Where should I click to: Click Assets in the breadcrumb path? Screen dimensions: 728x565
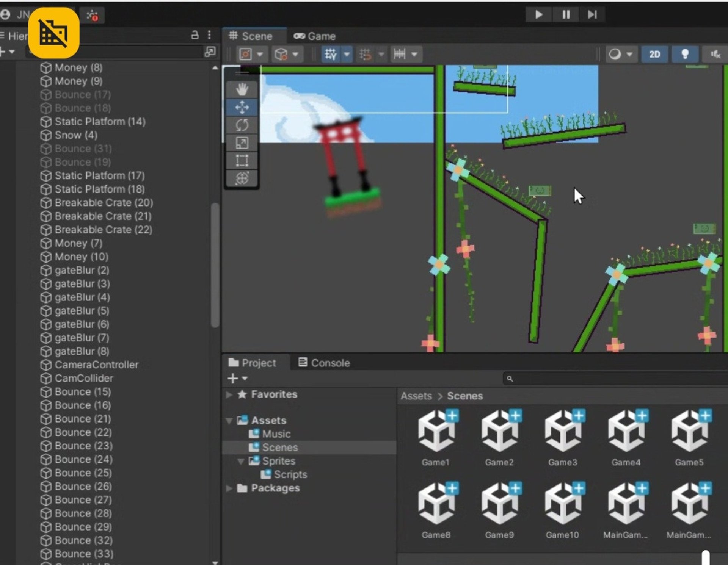pyautogui.click(x=416, y=396)
